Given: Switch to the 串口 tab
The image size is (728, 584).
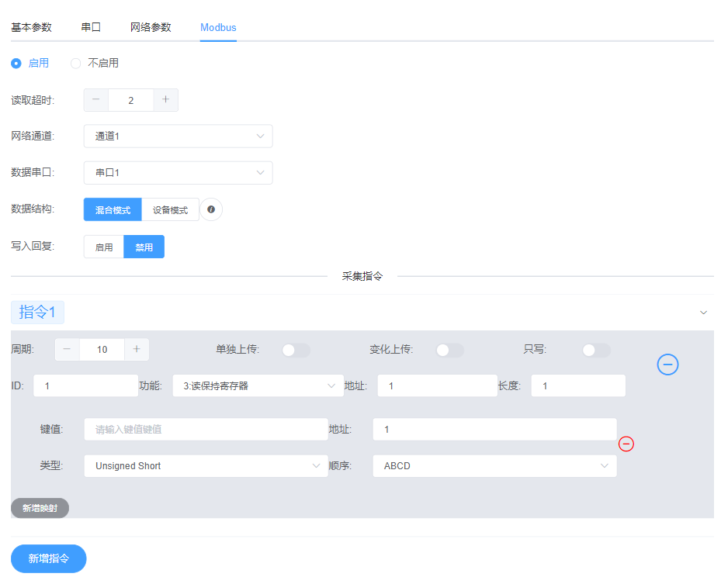Looking at the screenshot, I should tap(91, 26).
